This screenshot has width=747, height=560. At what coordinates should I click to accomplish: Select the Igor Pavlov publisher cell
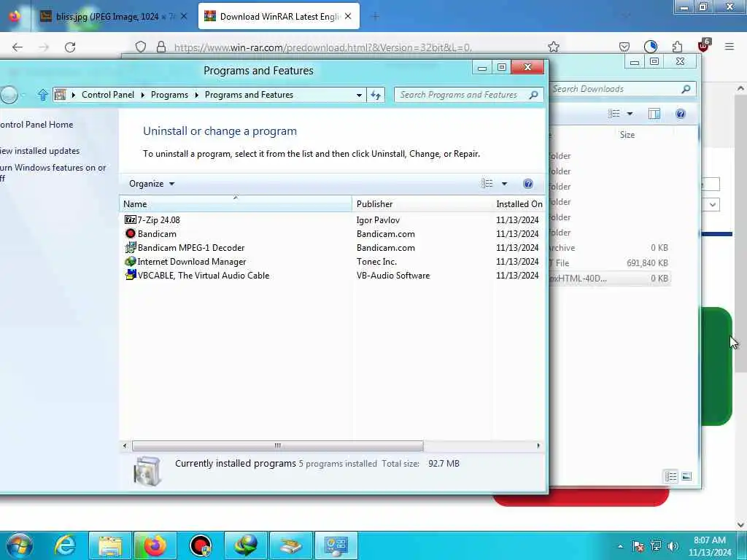[x=379, y=220]
